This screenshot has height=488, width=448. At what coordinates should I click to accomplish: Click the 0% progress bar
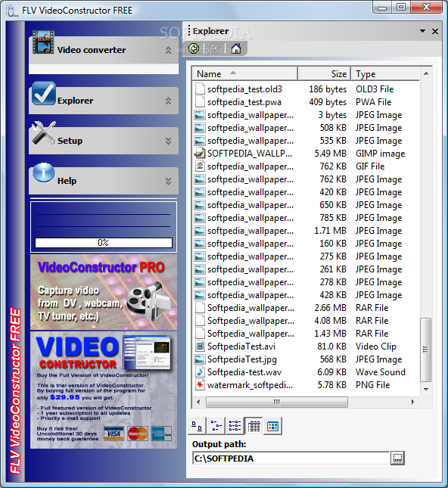coord(104,243)
